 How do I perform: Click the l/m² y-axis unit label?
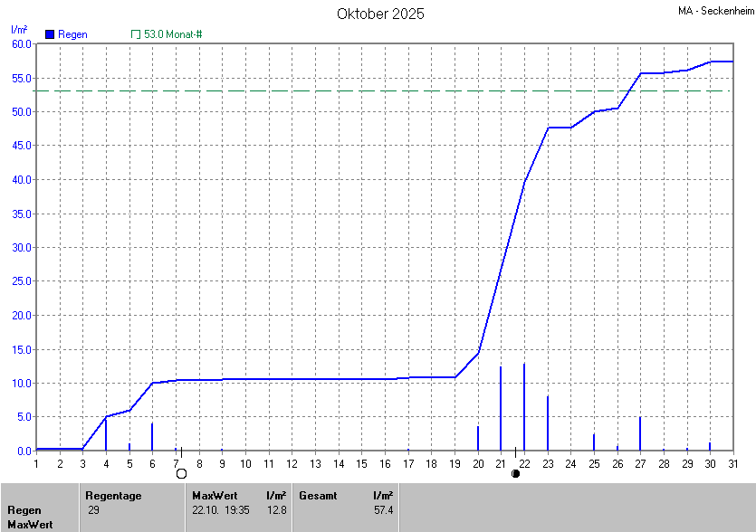click(x=19, y=31)
